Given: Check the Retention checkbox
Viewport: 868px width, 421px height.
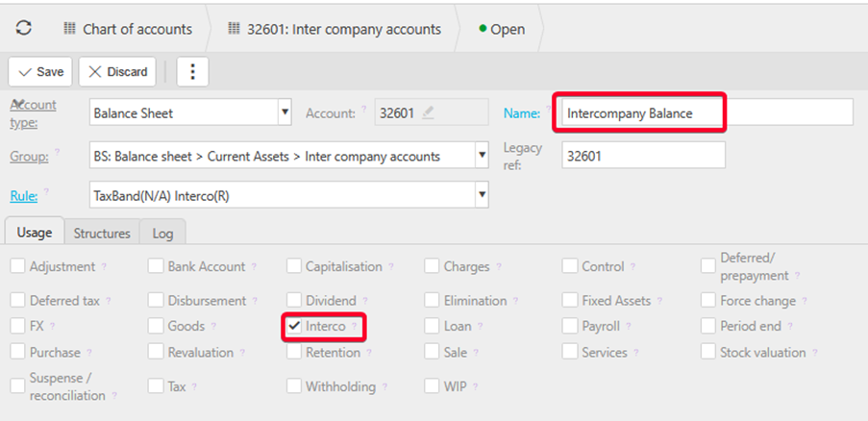Looking at the screenshot, I should [x=293, y=352].
